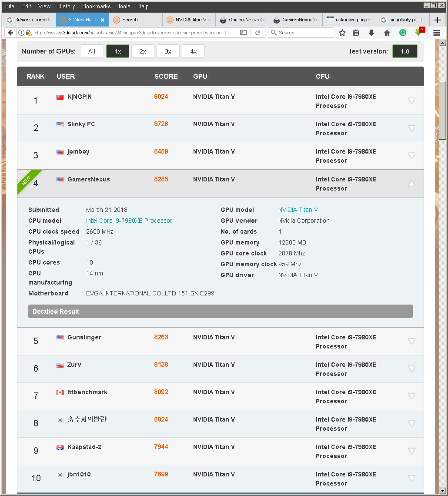
Task: Click in the URL address bar
Action: point(133,33)
